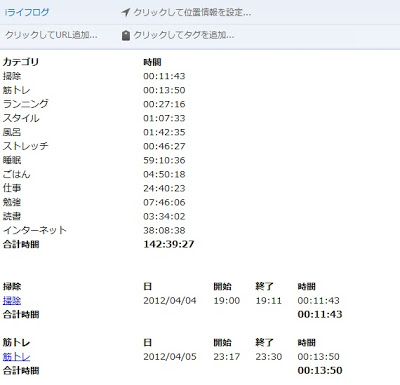Click the date 2012/04/04
This screenshot has width=400, height=385.
(170, 300)
